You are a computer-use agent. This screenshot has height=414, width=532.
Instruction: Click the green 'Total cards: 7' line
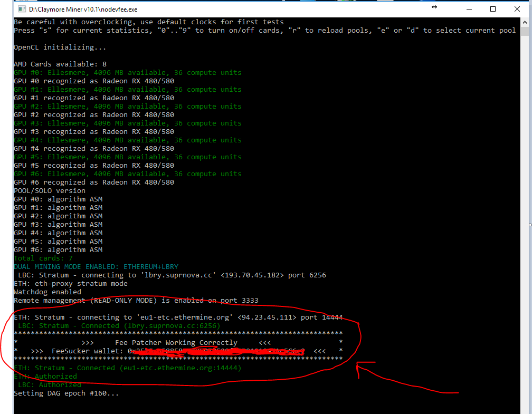[x=43, y=258]
